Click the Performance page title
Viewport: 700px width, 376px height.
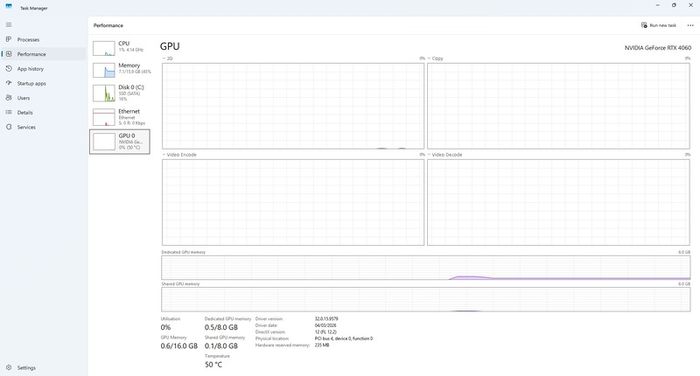108,25
